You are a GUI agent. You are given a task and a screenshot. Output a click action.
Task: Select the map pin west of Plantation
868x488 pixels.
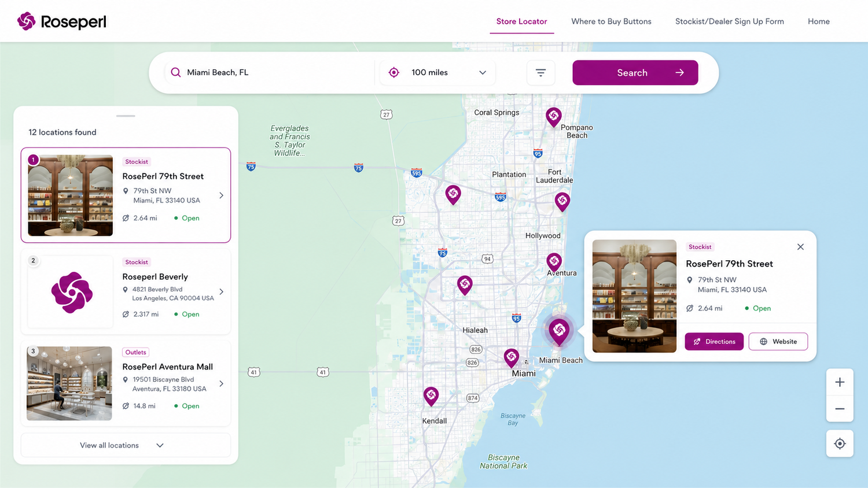point(453,195)
